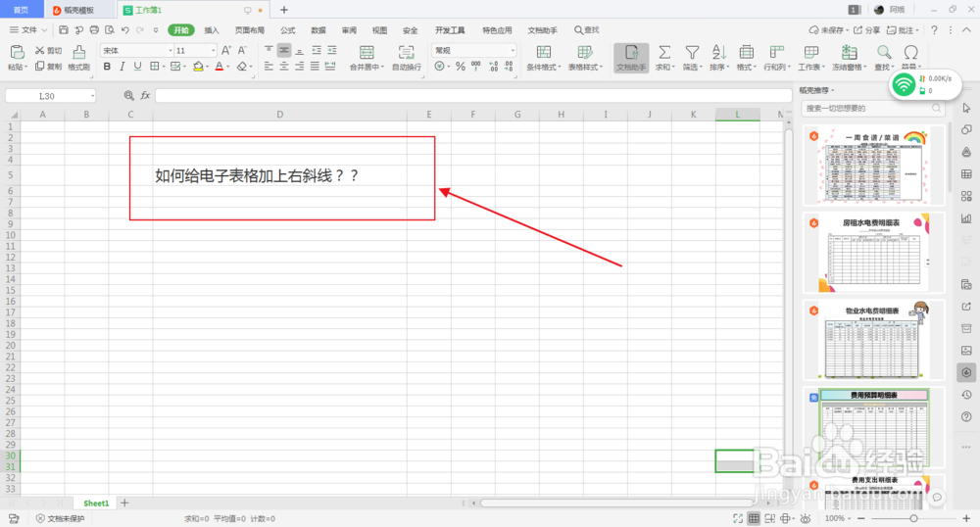Image resolution: width=980 pixels, height=527 pixels.
Task: Click the Copy (复制) button
Action: click(48, 67)
